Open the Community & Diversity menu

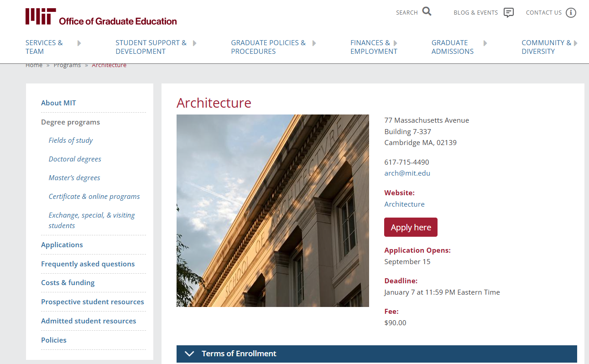(x=546, y=47)
